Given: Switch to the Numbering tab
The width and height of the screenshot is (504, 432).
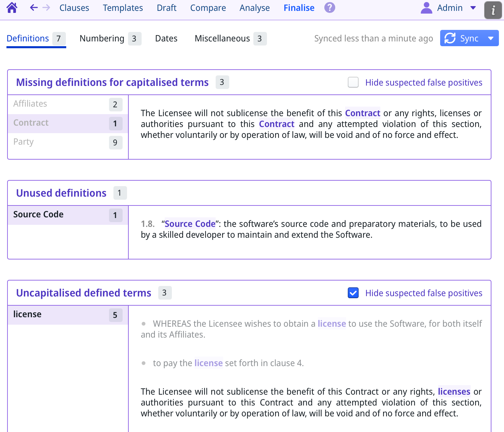Looking at the screenshot, I should tap(102, 38).
